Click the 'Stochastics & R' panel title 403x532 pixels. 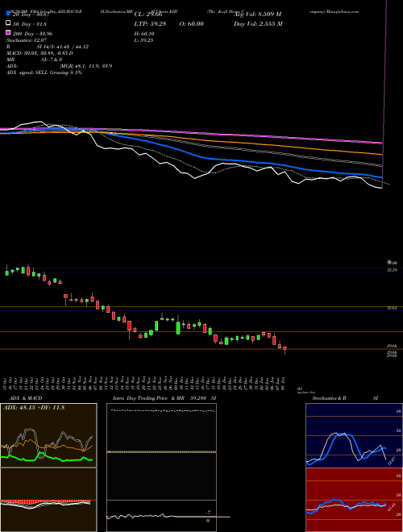pyautogui.click(x=329, y=398)
